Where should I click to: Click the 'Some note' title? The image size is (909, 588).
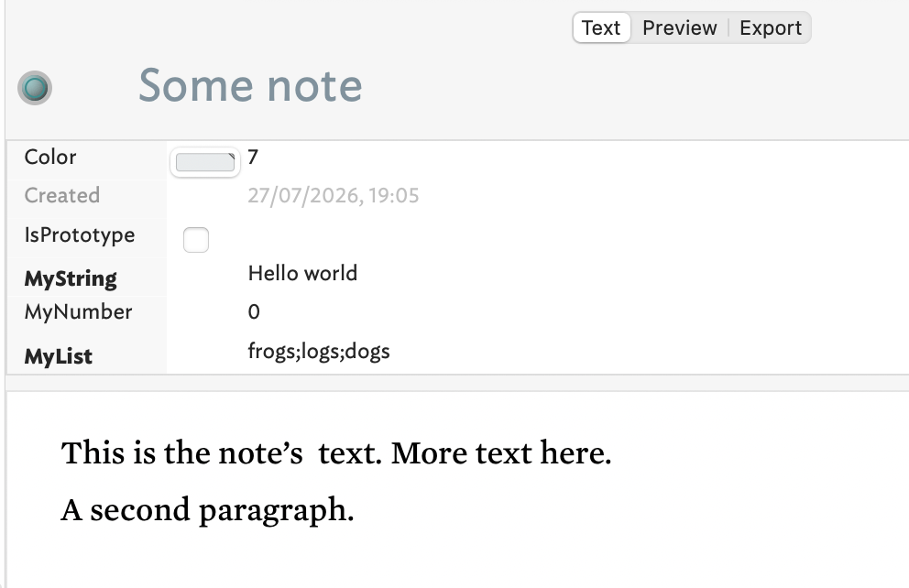coord(250,86)
